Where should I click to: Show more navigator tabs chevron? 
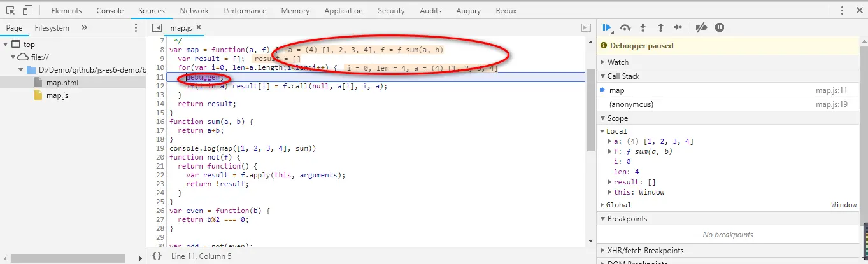tap(85, 28)
